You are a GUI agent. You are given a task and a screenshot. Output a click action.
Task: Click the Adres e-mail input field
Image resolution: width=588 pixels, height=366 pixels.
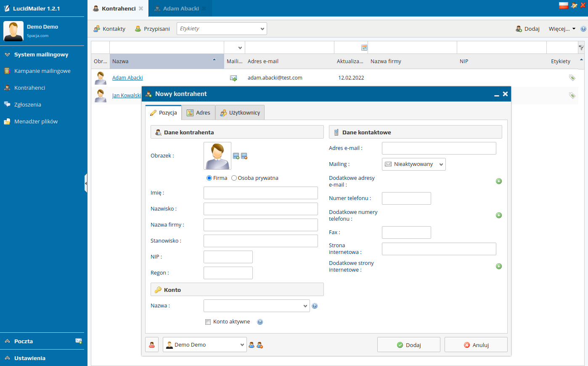pyautogui.click(x=439, y=148)
